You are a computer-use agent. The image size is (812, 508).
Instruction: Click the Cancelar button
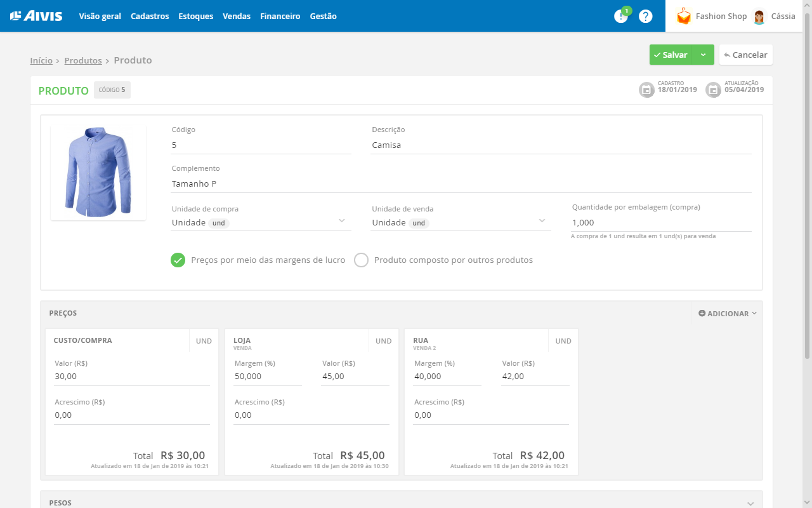[x=745, y=55]
